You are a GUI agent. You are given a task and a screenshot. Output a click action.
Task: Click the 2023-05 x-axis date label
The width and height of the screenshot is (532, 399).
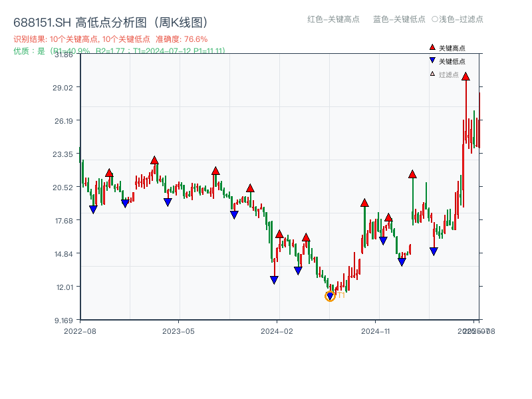[x=178, y=331]
